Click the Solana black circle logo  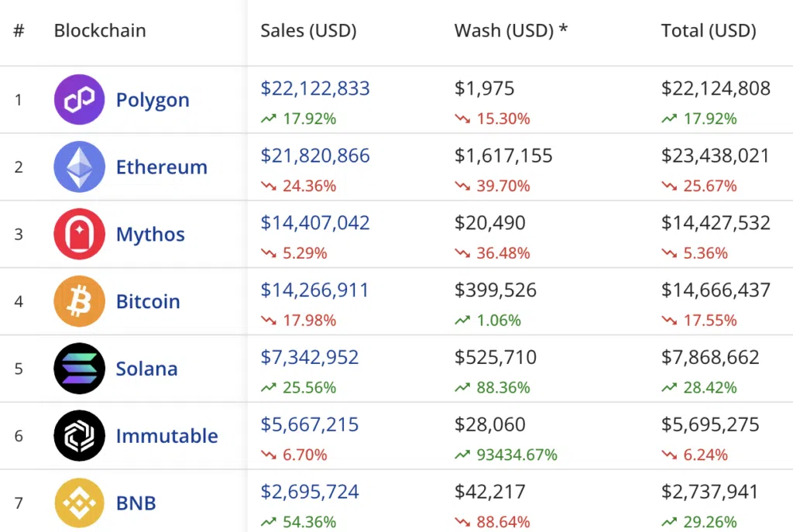79,369
